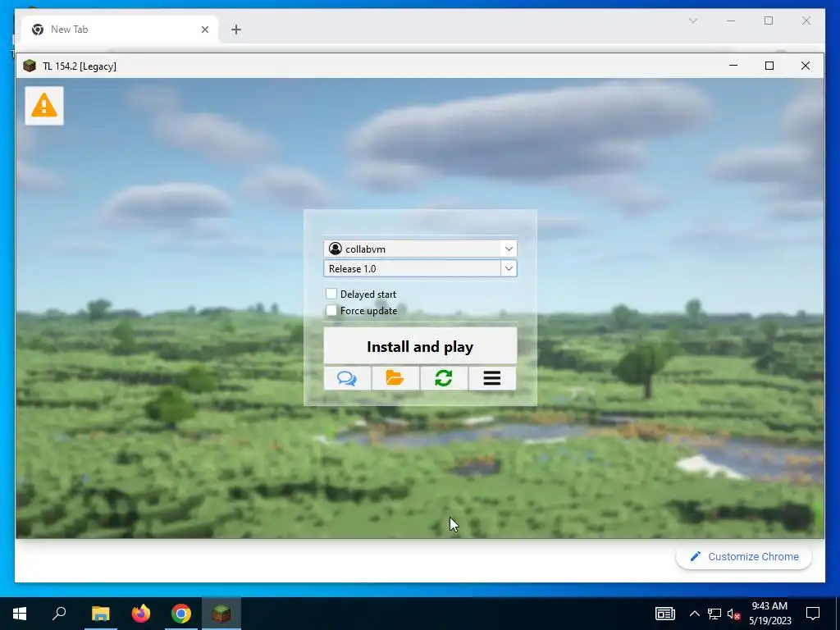Click Customize Chrome button
Screen dimensions: 840x630
click(744, 557)
